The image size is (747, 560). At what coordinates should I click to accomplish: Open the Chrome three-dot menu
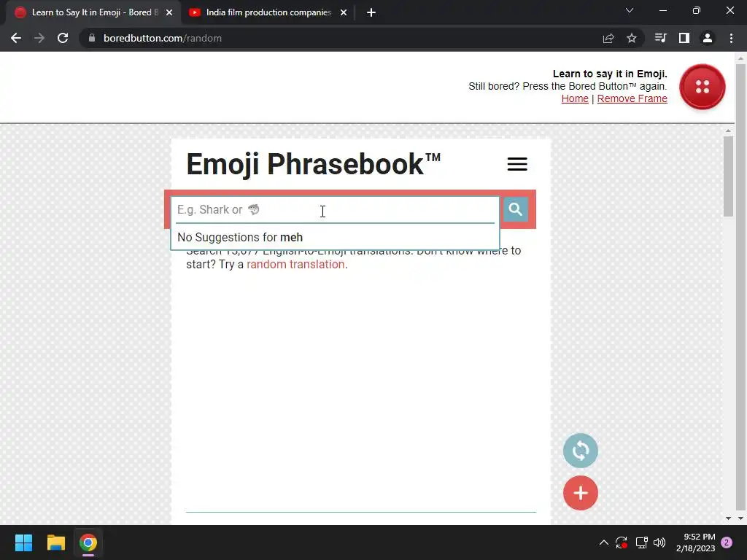(731, 38)
